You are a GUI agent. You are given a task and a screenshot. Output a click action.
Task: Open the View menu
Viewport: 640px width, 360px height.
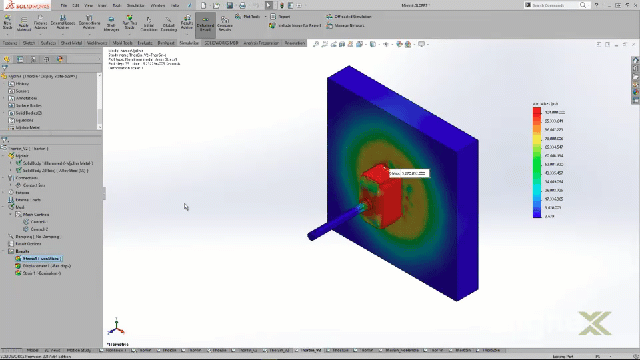[88, 5]
